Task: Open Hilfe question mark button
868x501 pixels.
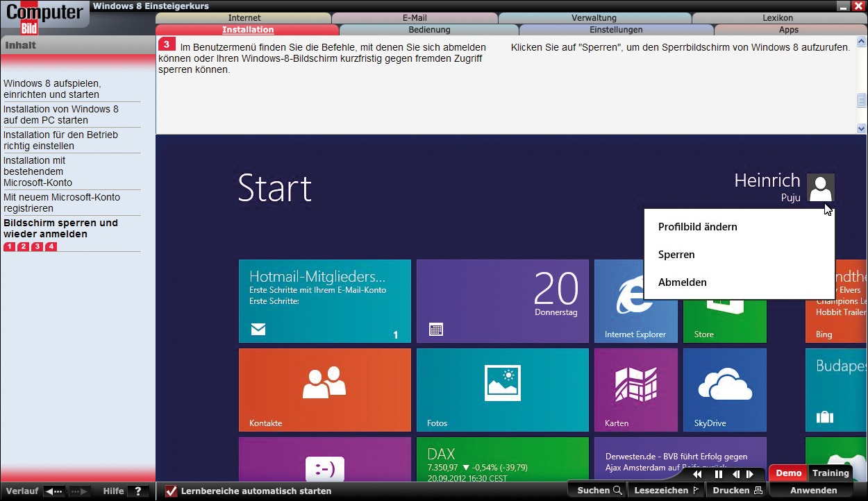Action: coord(137,491)
